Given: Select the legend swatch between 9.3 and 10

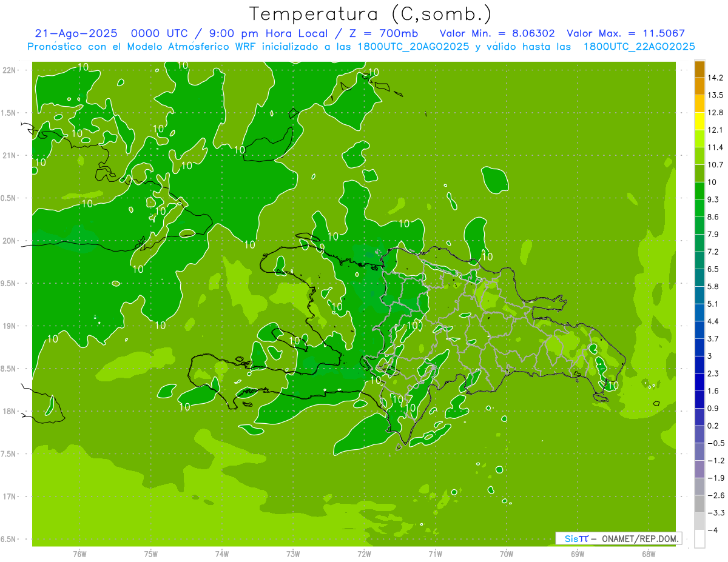Looking at the screenshot, I should coord(699,191).
